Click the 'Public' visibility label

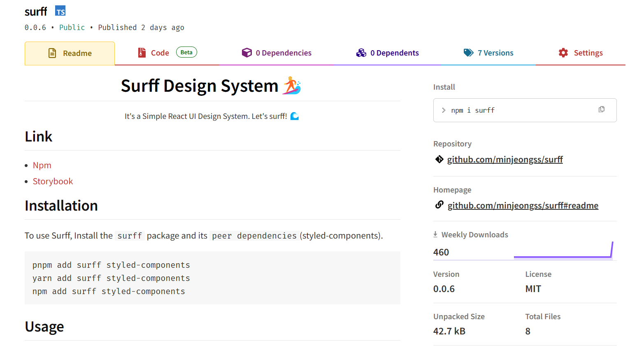pyautogui.click(x=72, y=28)
